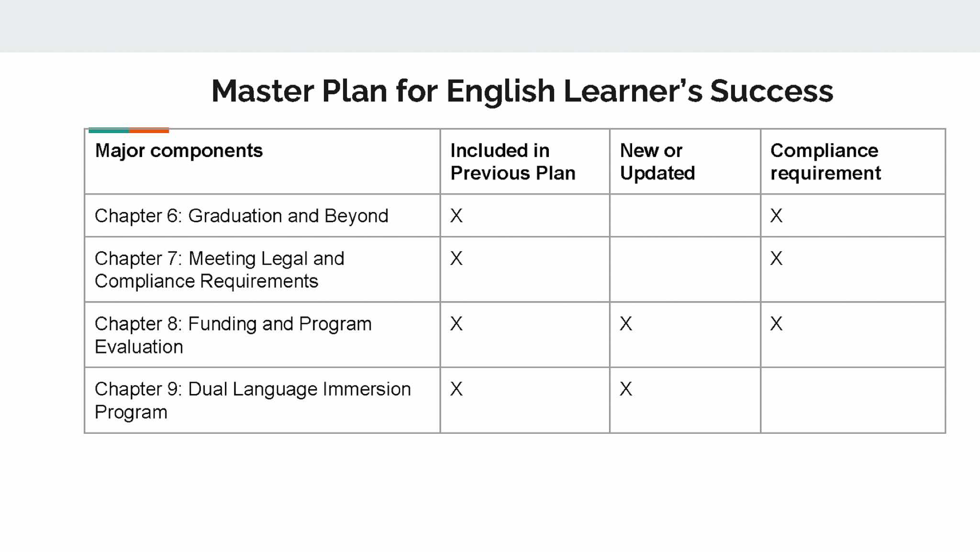Viewport: 980px width, 552px height.
Task: Click the empty Compliance requirement cell for Chapter 9
Action: (853, 400)
